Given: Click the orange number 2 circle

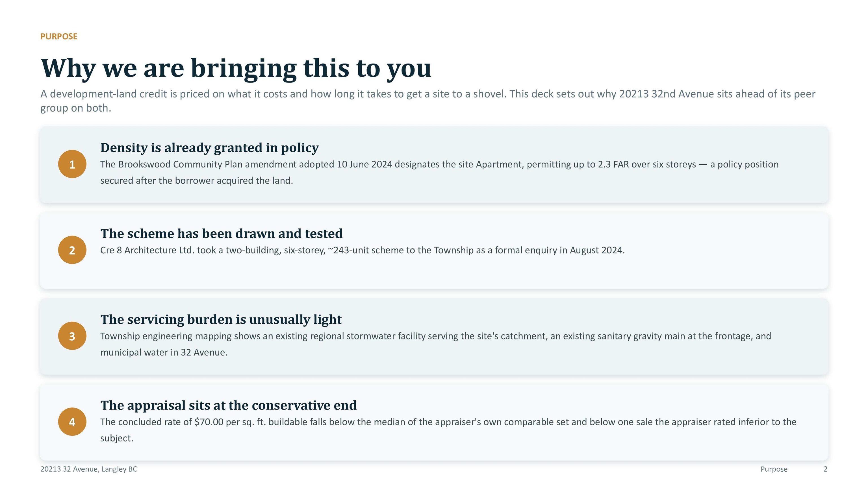Looking at the screenshot, I should tap(72, 250).
